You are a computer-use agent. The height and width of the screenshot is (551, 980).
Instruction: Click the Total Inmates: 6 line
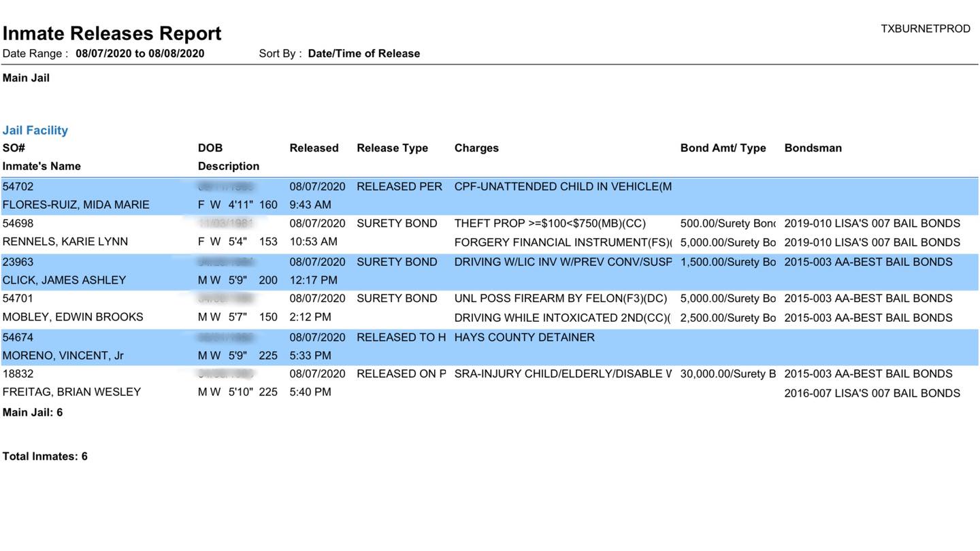click(x=45, y=457)
